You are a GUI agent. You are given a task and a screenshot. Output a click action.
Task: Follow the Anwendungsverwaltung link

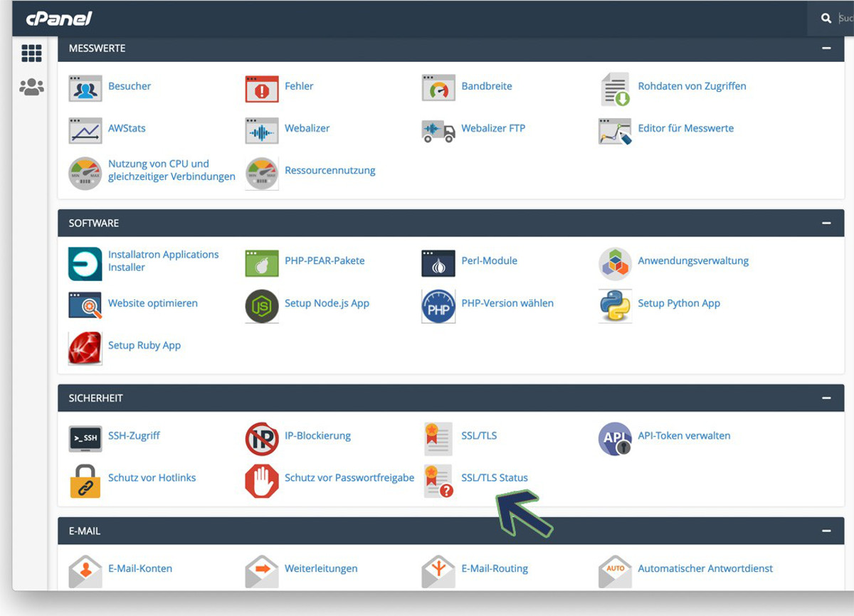pos(693,261)
